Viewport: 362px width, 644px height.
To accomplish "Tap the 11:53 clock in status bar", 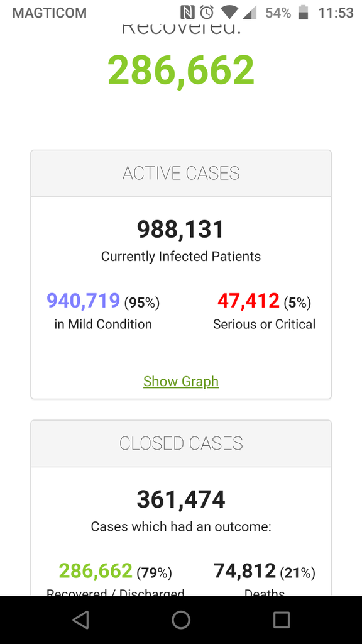I will tap(336, 13).
